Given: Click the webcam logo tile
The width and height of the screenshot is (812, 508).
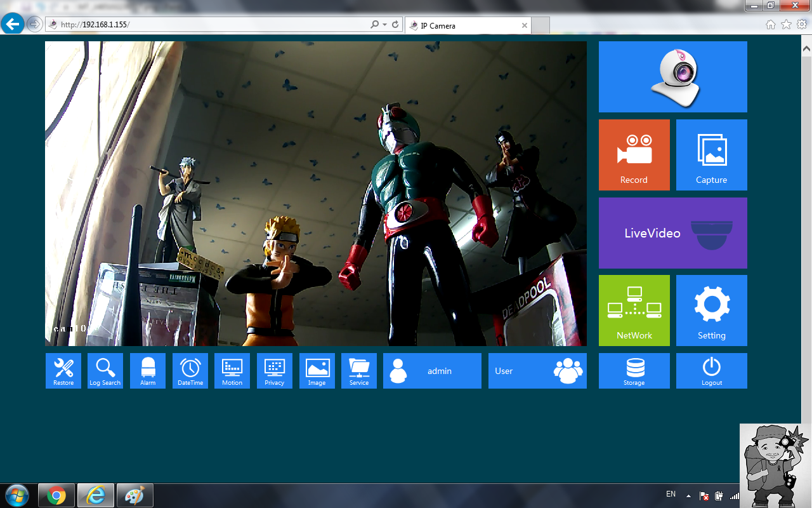Looking at the screenshot, I should [x=673, y=77].
